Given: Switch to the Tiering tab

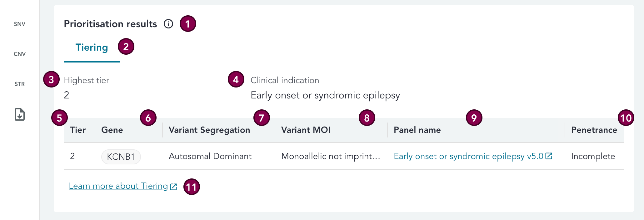Looking at the screenshot, I should point(92,47).
